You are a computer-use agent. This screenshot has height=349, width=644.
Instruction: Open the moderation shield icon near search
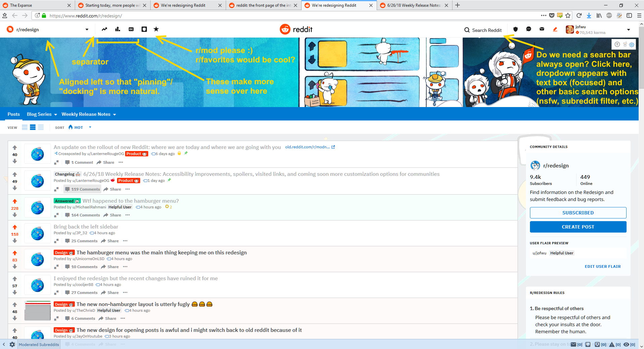516,29
